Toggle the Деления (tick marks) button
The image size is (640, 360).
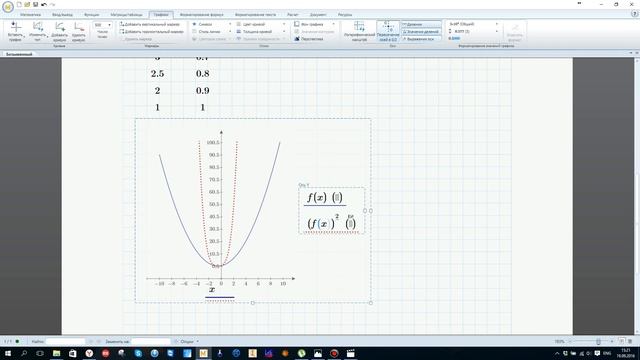421,24
